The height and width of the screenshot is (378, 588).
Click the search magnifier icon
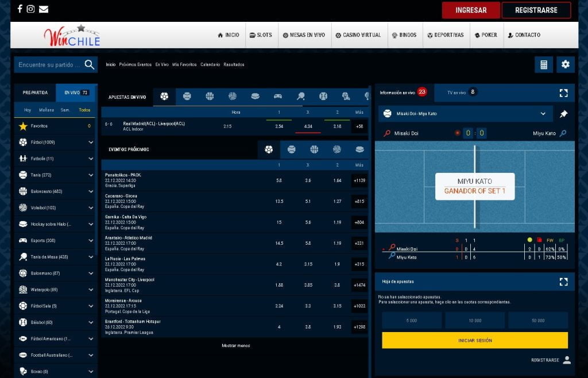point(89,64)
